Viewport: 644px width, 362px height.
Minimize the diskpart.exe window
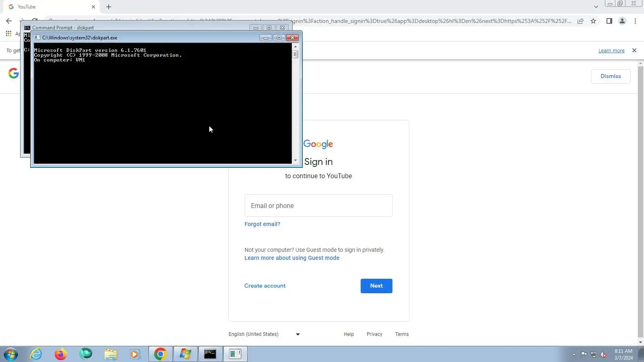pos(266,38)
